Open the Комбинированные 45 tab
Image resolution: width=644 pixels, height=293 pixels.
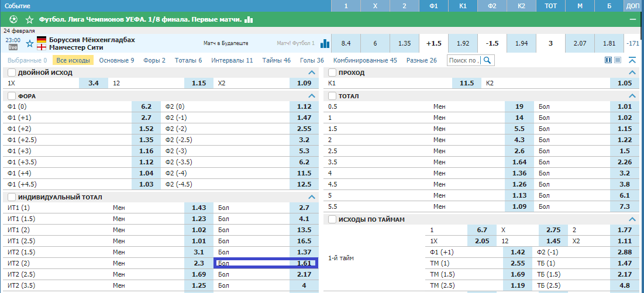point(365,60)
